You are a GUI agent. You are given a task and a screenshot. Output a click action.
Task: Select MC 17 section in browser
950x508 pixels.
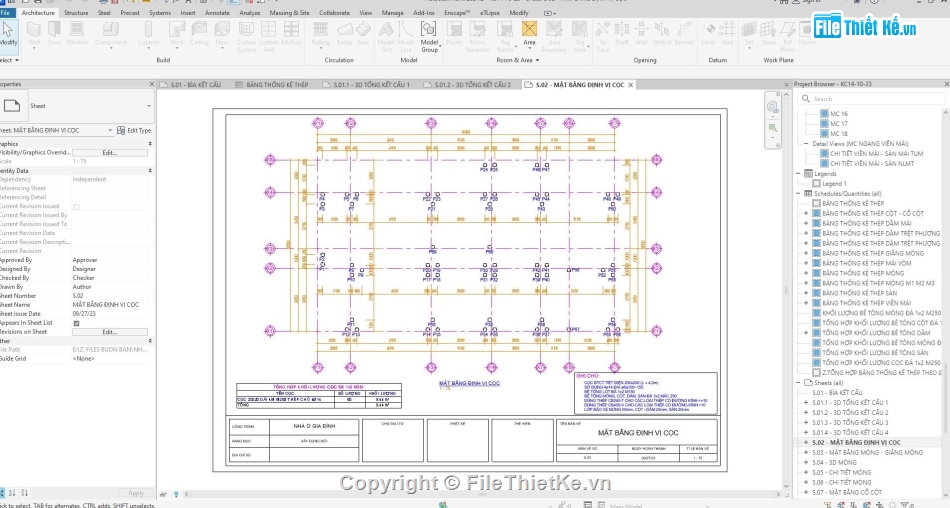click(839, 124)
